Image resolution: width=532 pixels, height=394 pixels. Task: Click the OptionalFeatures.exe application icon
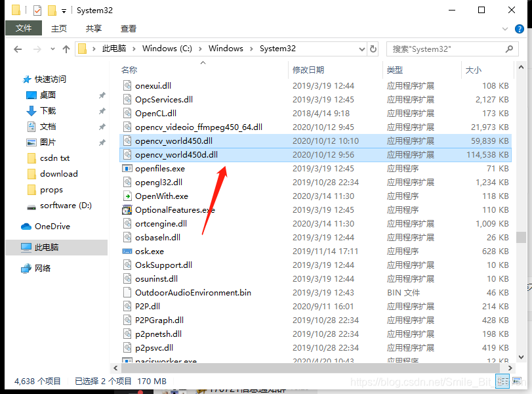pos(127,210)
